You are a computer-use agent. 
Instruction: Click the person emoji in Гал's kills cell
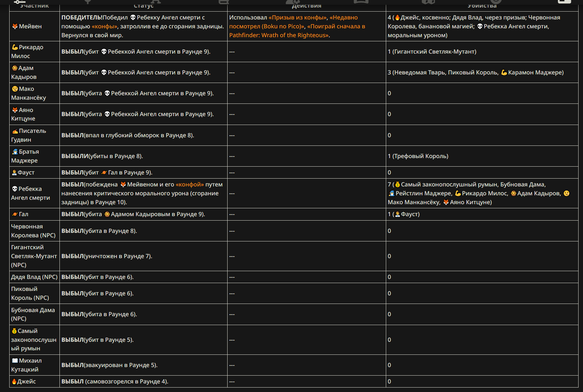[x=397, y=214]
